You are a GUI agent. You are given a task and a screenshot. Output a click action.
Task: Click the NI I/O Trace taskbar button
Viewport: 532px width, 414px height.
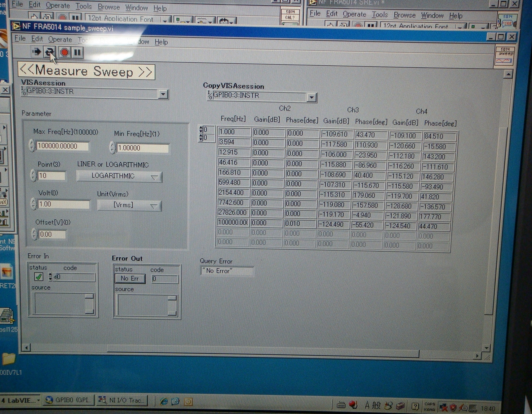pos(122,400)
